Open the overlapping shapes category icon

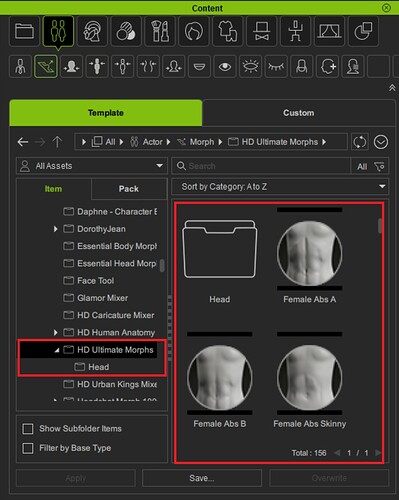363,31
